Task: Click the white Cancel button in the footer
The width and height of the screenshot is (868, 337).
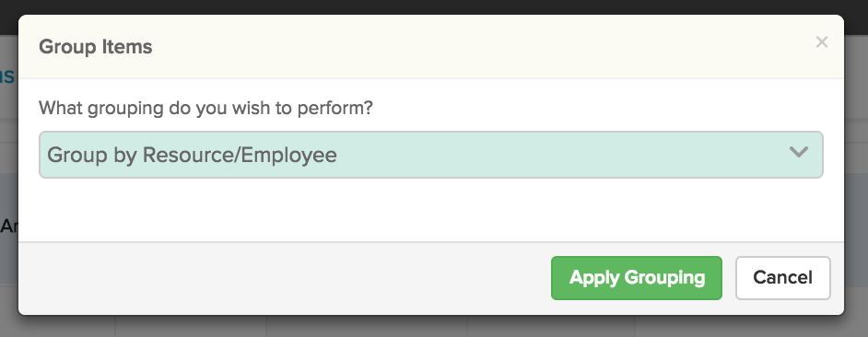Action: pos(782,278)
